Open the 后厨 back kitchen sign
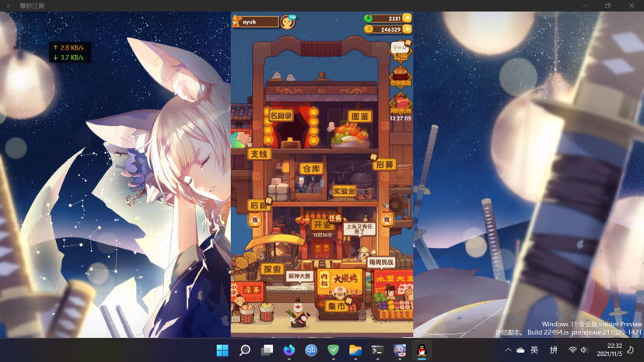This screenshot has width=644, height=362. pyautogui.click(x=259, y=205)
